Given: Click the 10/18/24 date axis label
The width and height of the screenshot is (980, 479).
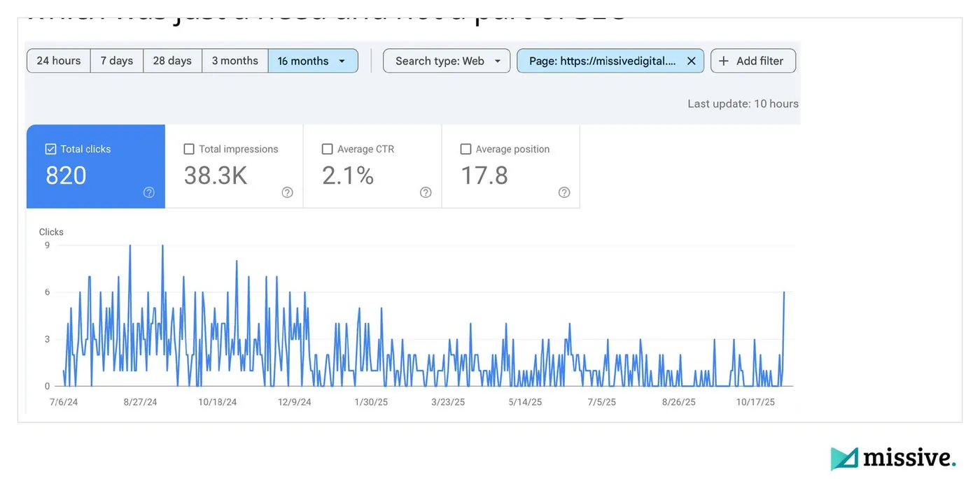Looking at the screenshot, I should (x=218, y=402).
